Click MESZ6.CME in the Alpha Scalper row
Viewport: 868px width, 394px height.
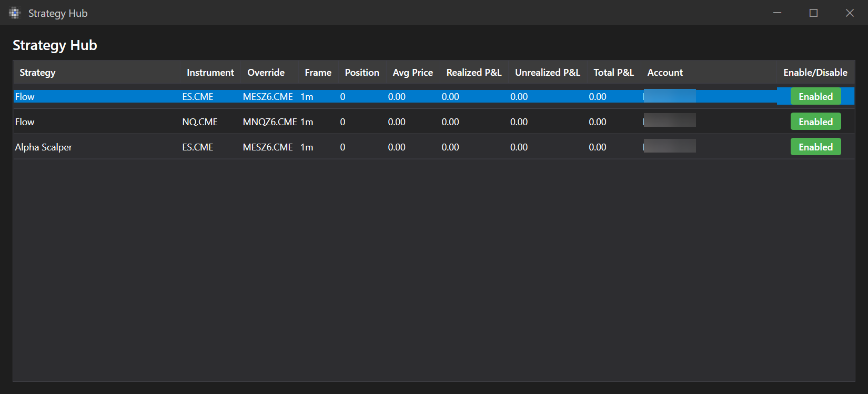click(268, 147)
